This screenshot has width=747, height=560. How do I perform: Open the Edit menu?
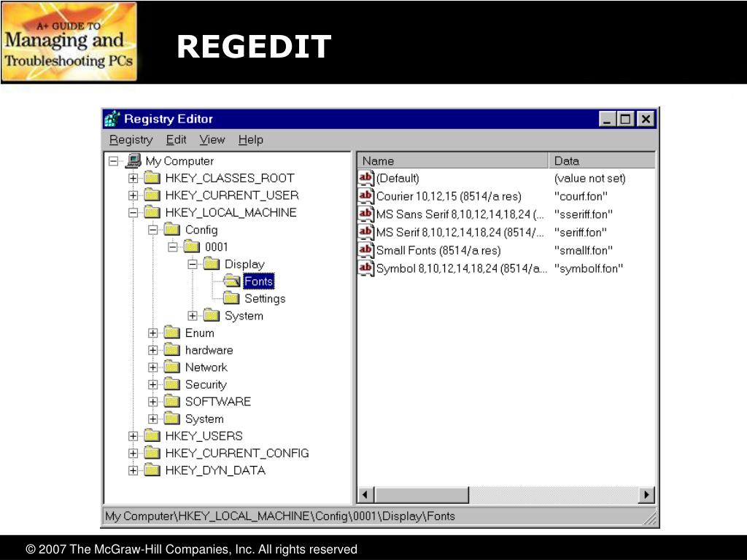click(176, 140)
